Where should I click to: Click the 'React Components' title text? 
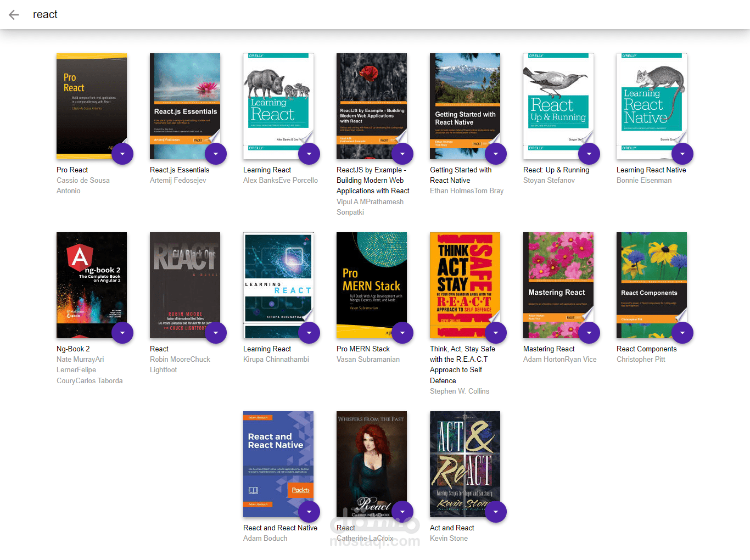[647, 349]
